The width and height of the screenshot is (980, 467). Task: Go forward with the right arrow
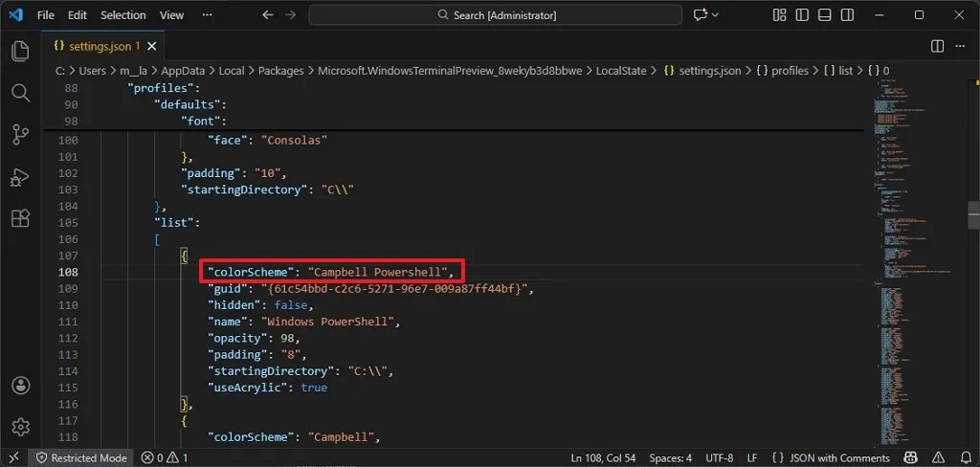[290, 15]
